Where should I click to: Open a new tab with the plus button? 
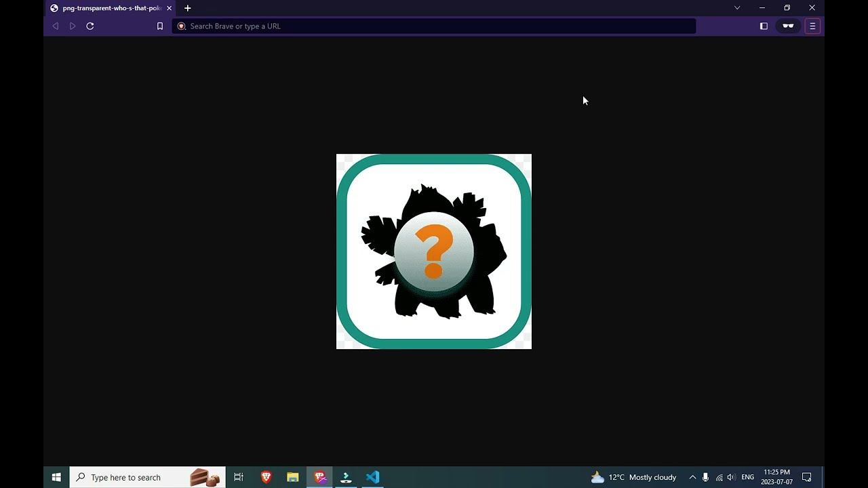[188, 8]
